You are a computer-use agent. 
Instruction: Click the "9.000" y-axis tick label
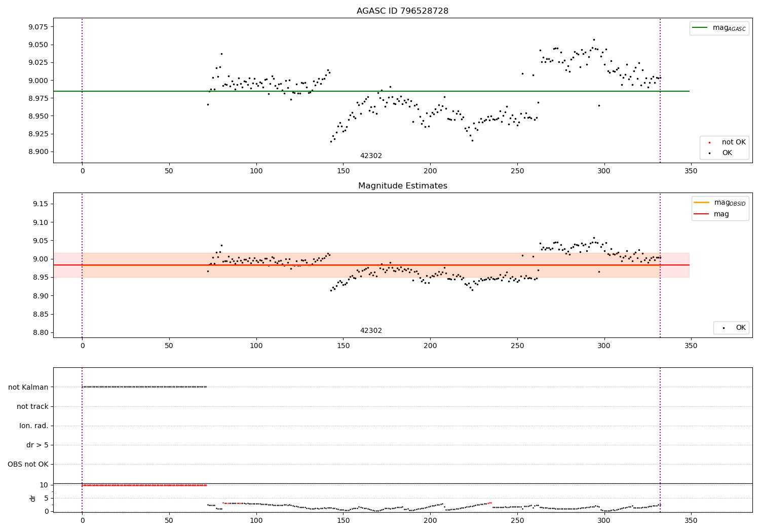pos(38,81)
